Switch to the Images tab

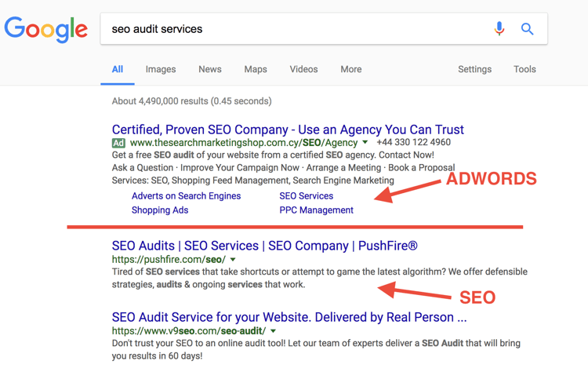tap(161, 69)
